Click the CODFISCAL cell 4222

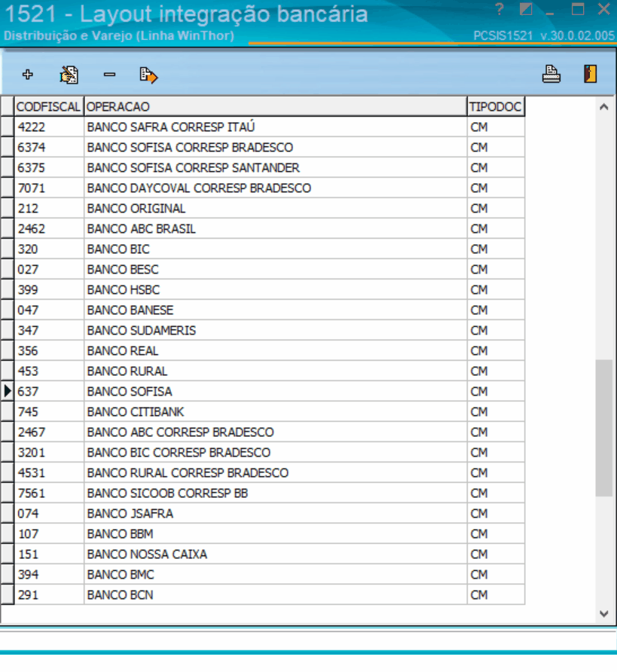pos(49,127)
